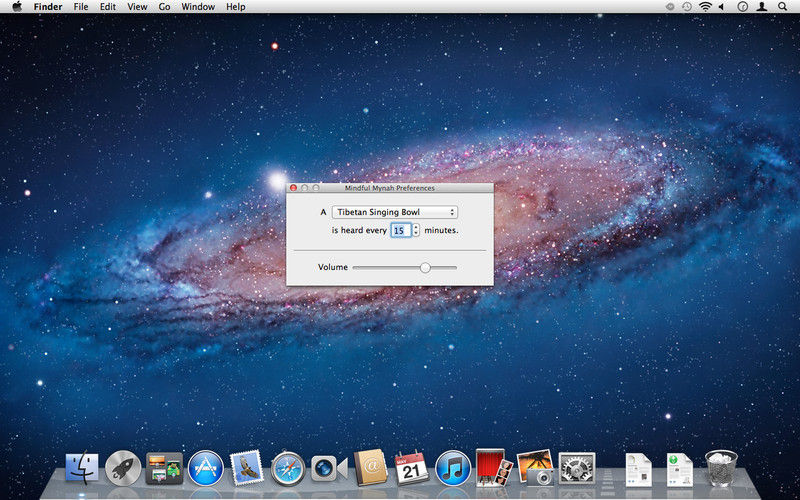This screenshot has height=500, width=800.
Task: Open the Finder menu
Action: coord(48,7)
